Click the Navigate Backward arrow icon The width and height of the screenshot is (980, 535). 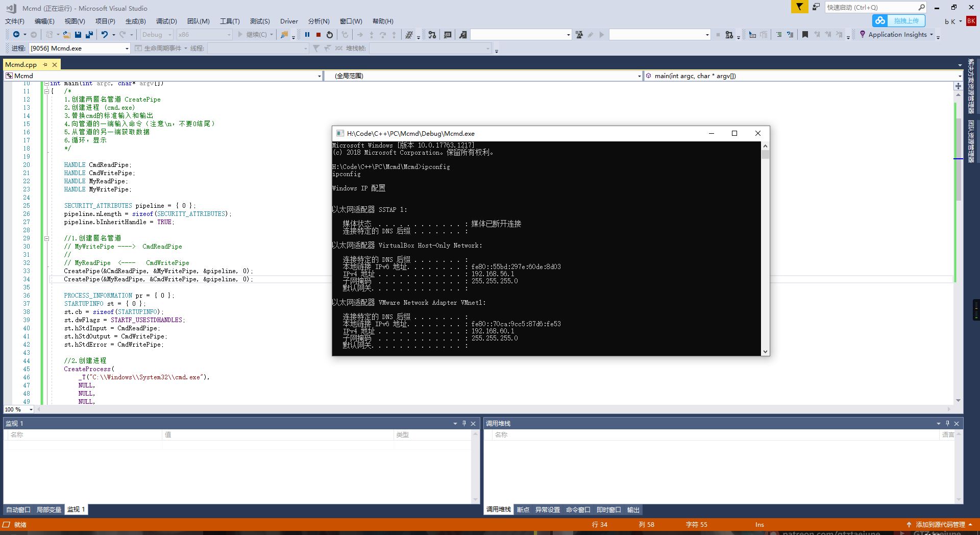point(16,35)
